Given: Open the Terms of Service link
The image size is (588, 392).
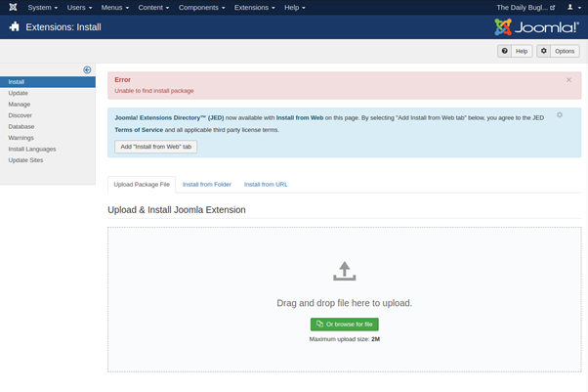Looking at the screenshot, I should (139, 130).
